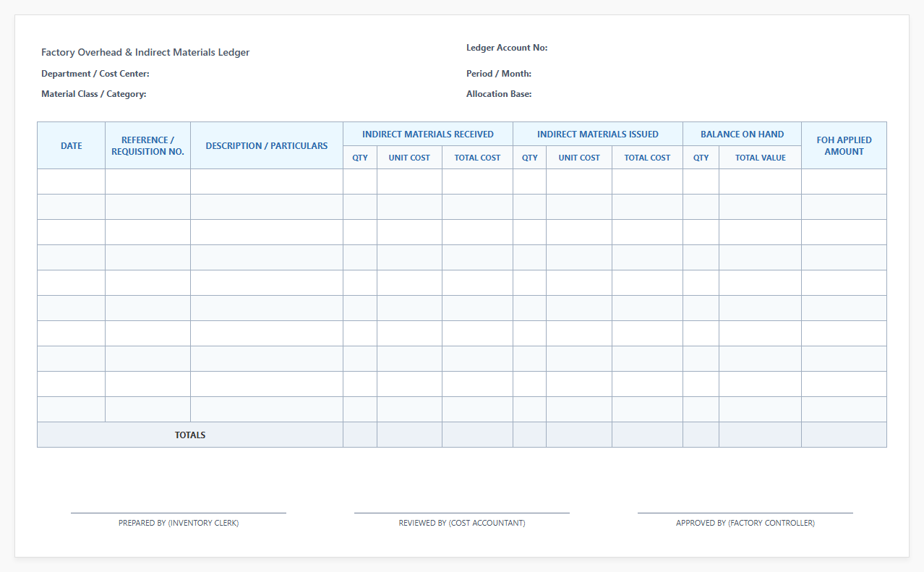The image size is (924, 572).
Task: Click UNIT COST under Indirect Materials Issued
Action: pos(579,158)
